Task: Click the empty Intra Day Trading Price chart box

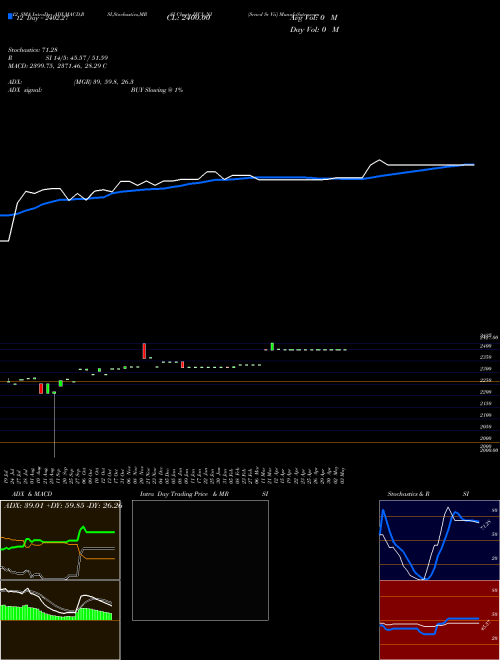Action: point(200,560)
